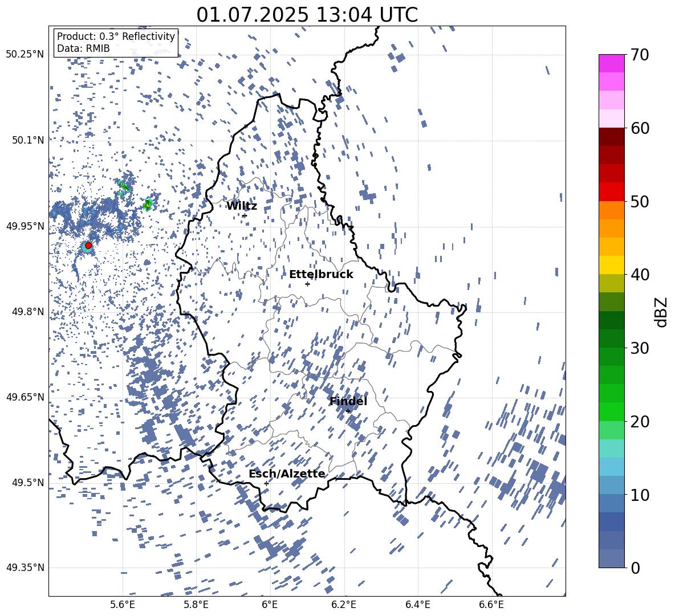This screenshot has height=616, width=675.
Task: Click the red radar site marker
Action: click(88, 246)
